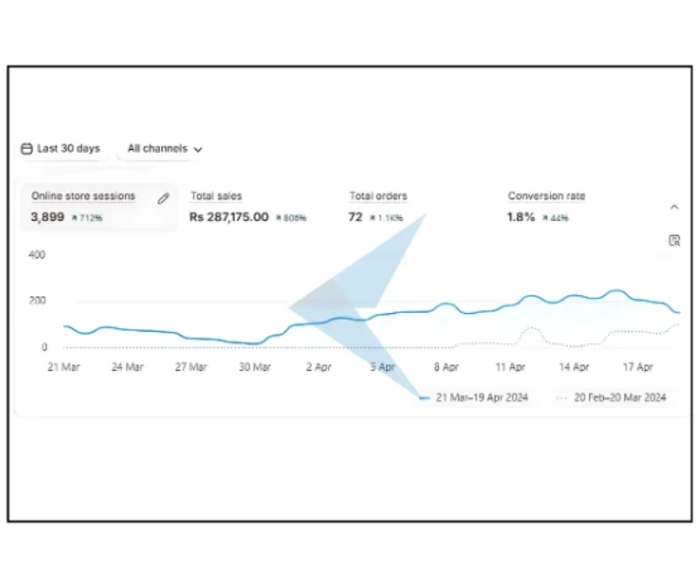Switch to the Total orders metric
This screenshot has height=588, width=700.
377,197
